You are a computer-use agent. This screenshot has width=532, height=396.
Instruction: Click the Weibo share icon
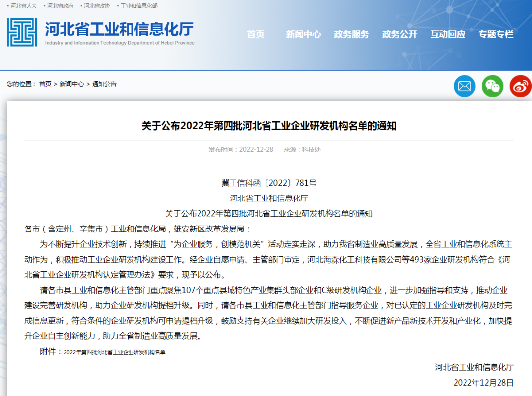pos(520,86)
